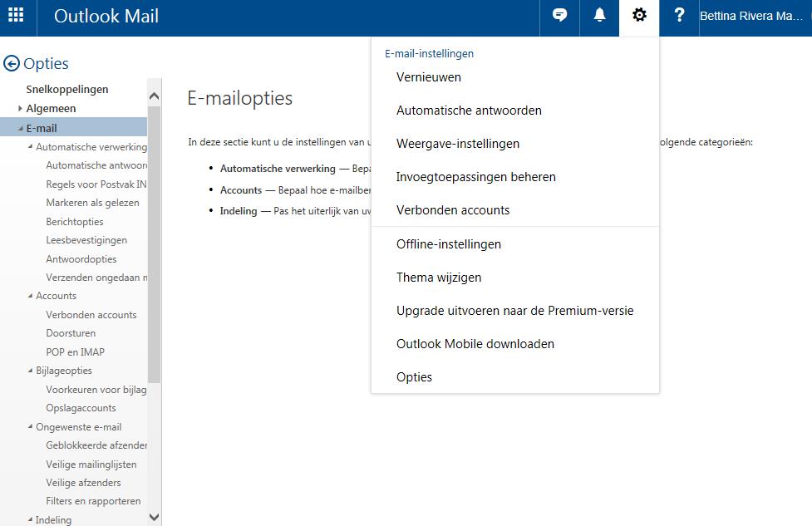Select Thema wijzigen menu entry
The image size is (812, 526).
[x=439, y=278]
